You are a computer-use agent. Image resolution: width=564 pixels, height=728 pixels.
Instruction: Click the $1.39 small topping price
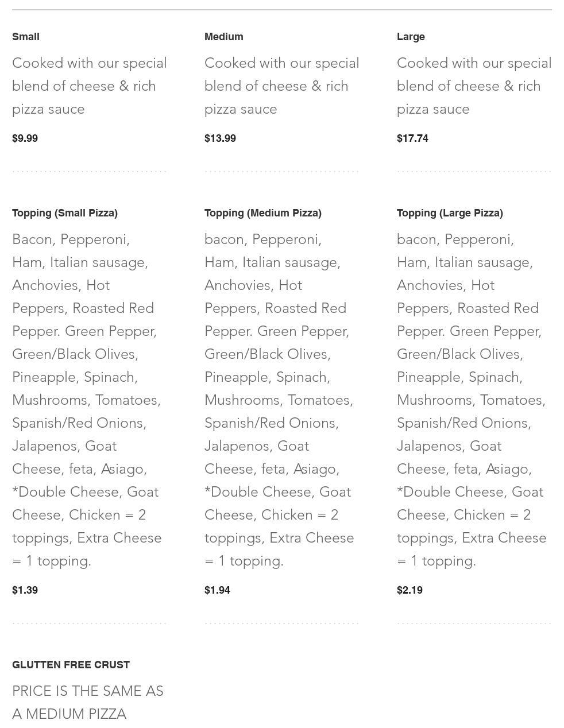pyautogui.click(x=25, y=590)
